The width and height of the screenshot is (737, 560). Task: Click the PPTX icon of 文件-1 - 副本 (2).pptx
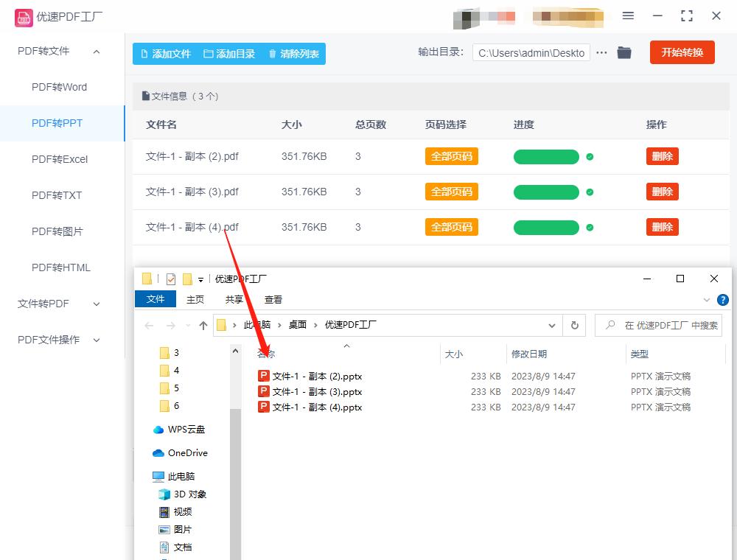(x=263, y=376)
